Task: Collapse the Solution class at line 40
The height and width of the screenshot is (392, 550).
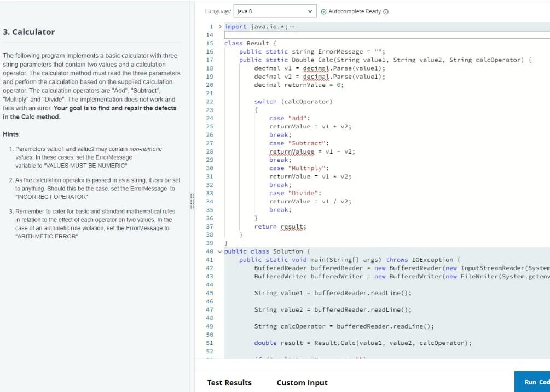Action: pos(220,251)
